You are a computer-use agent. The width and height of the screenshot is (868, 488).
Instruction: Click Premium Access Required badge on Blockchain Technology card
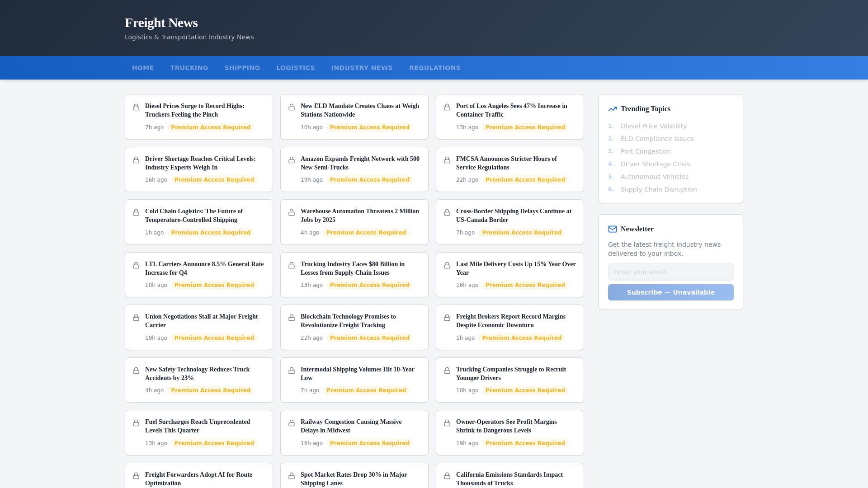(370, 338)
